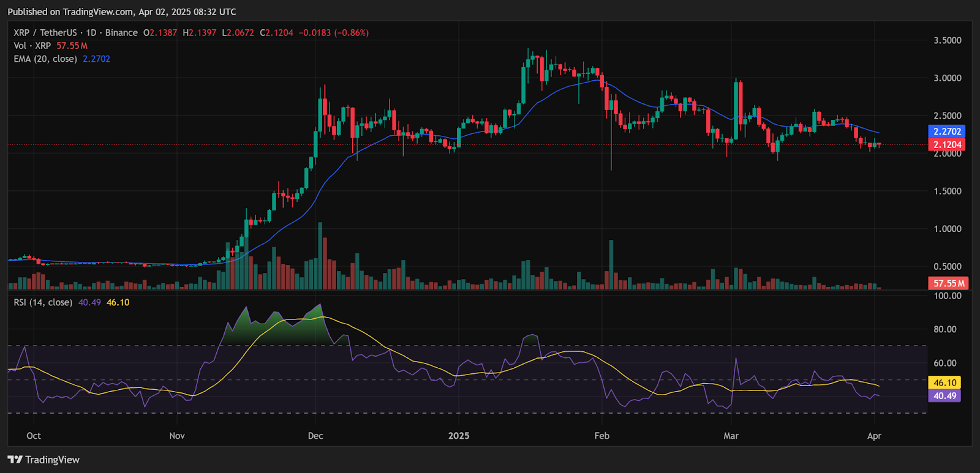This screenshot has width=980, height=473.
Task: Click the Feb label on time axis
Action: [x=602, y=436]
